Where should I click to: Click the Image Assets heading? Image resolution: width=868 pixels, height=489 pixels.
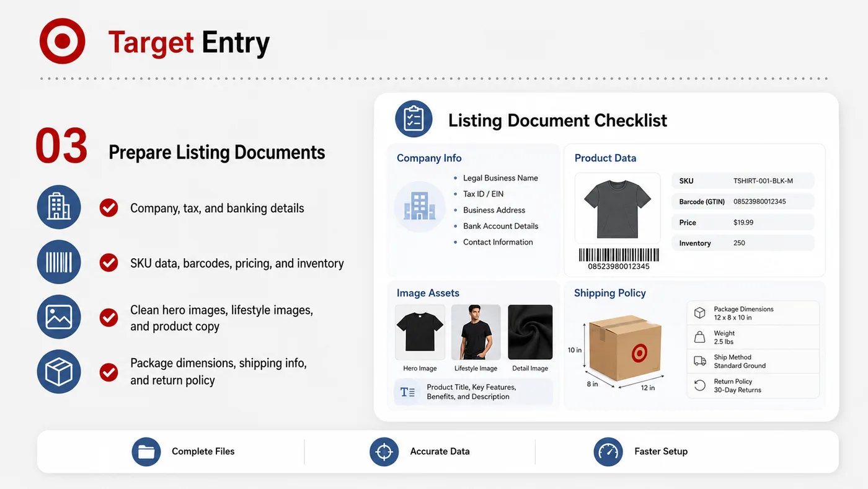point(428,293)
